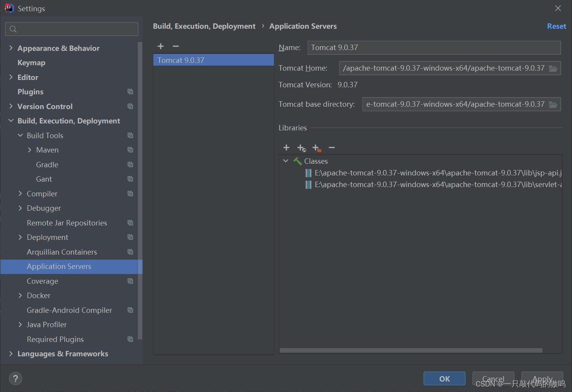
Task: Browse for Tomcat Home folder
Action: coord(553,68)
